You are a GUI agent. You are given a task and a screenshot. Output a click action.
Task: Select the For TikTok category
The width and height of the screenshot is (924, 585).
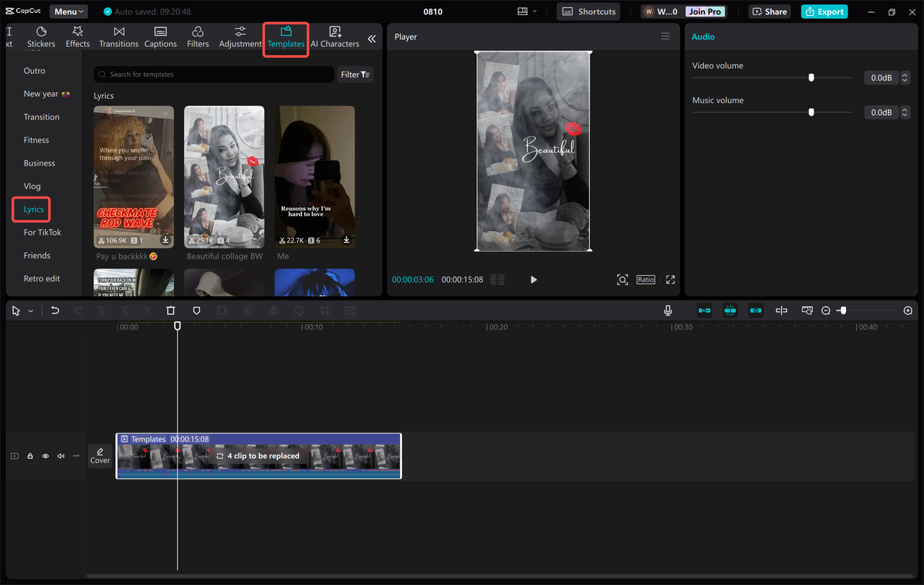pos(43,233)
